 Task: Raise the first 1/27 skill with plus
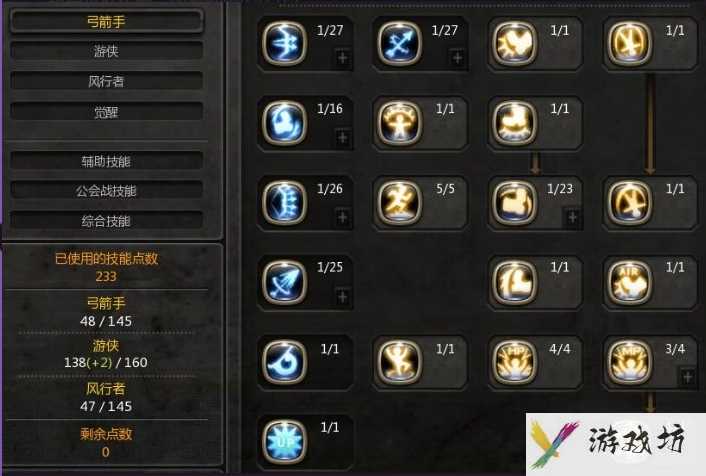(x=343, y=58)
